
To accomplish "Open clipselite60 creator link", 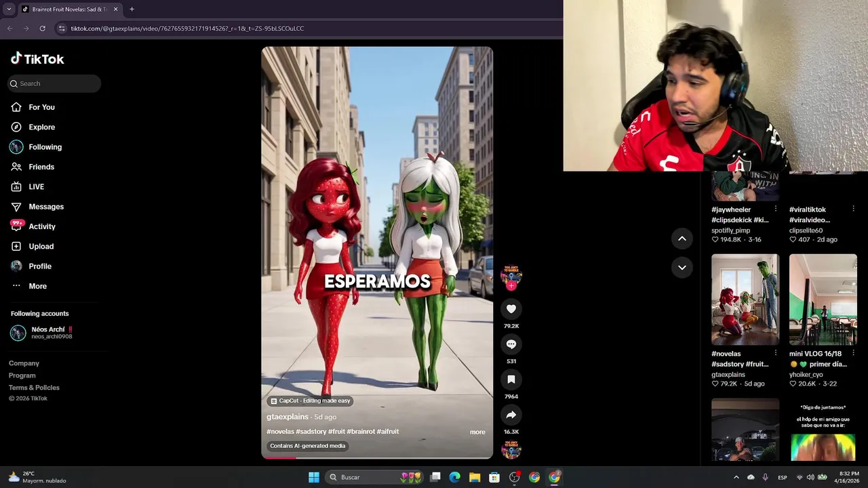I will coord(806,230).
